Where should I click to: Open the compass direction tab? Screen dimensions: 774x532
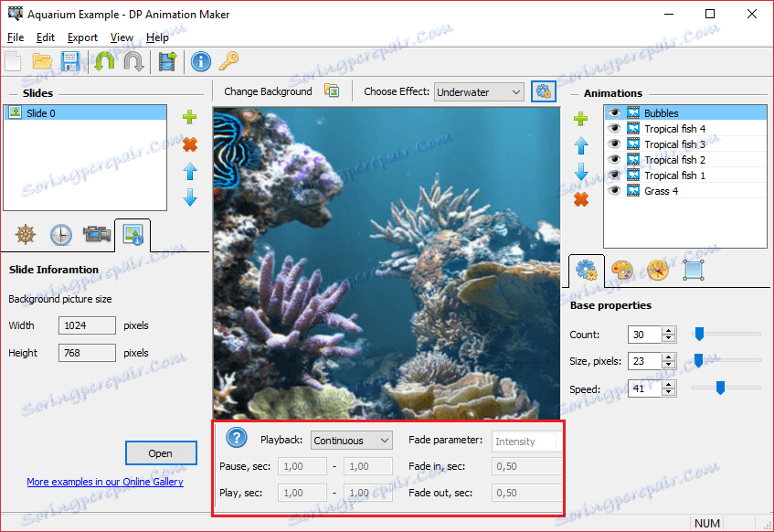pos(658,271)
